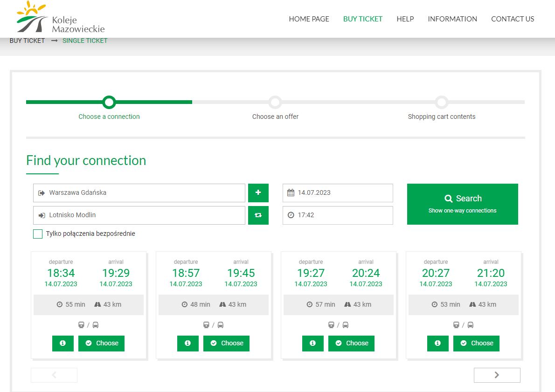Open the time field 17:42

[x=338, y=215]
